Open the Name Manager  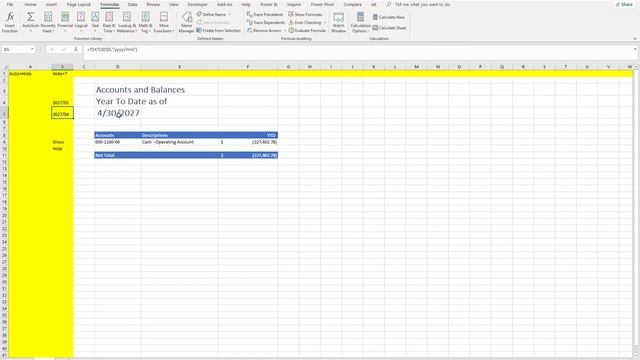click(x=187, y=22)
